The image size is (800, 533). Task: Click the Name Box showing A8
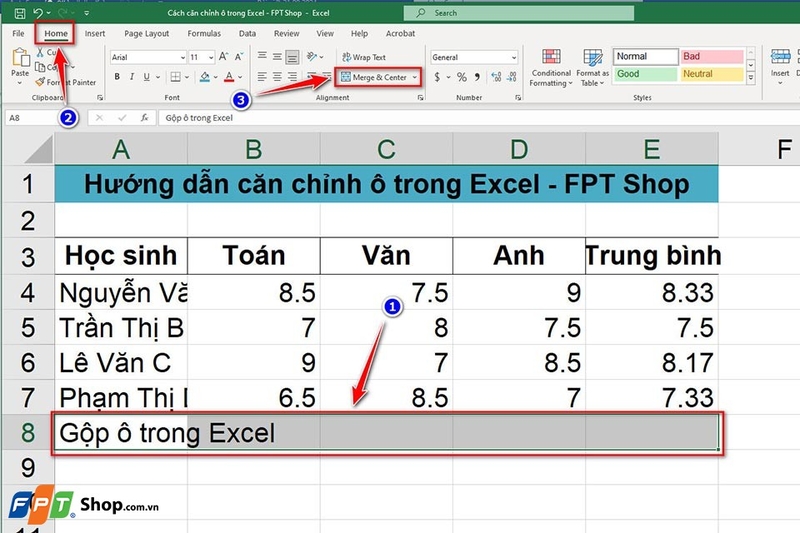[32, 118]
